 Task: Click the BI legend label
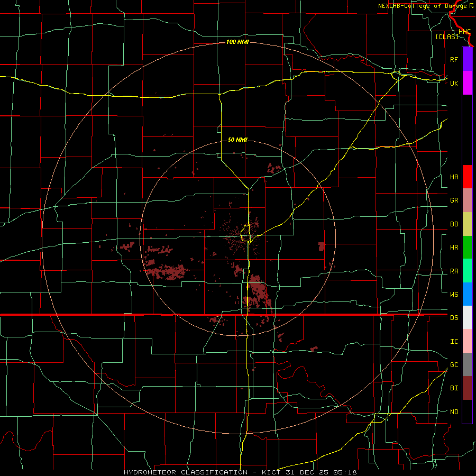[454, 388]
